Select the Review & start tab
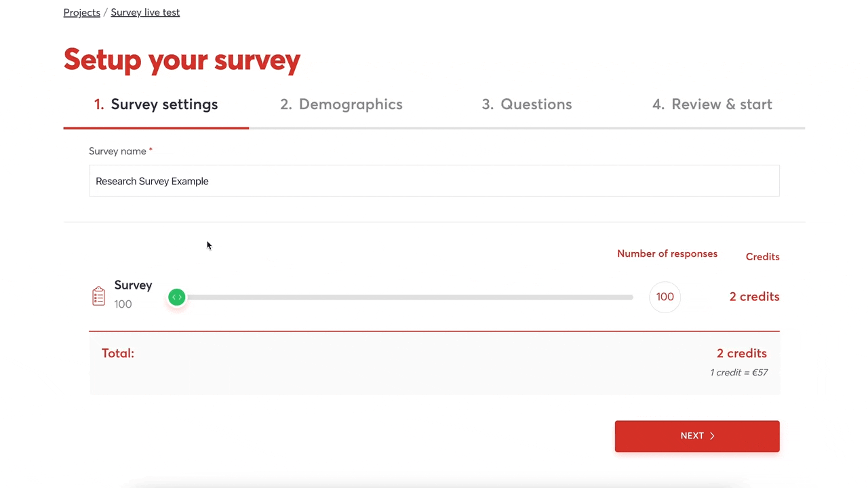 pyautogui.click(x=712, y=104)
